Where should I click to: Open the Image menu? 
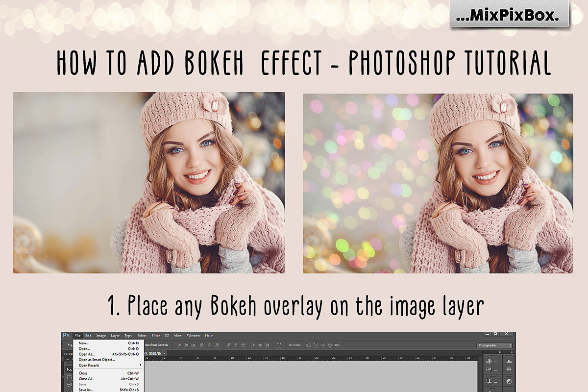click(101, 336)
